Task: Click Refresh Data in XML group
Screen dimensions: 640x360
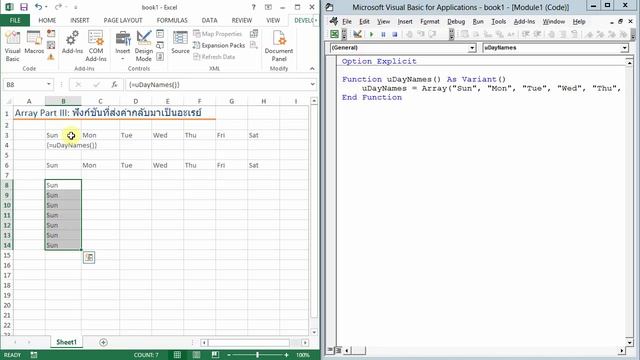Action: pyautogui.click(x=214, y=57)
